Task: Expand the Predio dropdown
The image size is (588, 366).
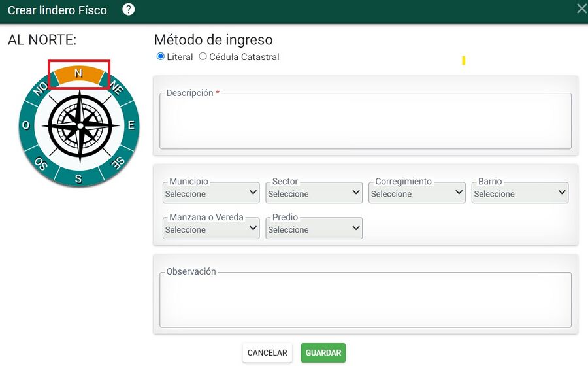Action: click(x=314, y=228)
